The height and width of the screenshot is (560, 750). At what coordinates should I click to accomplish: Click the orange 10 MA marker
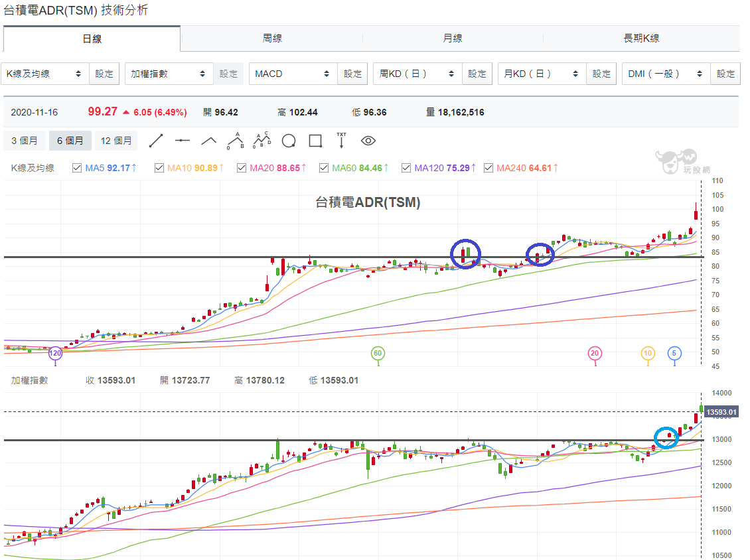click(648, 354)
